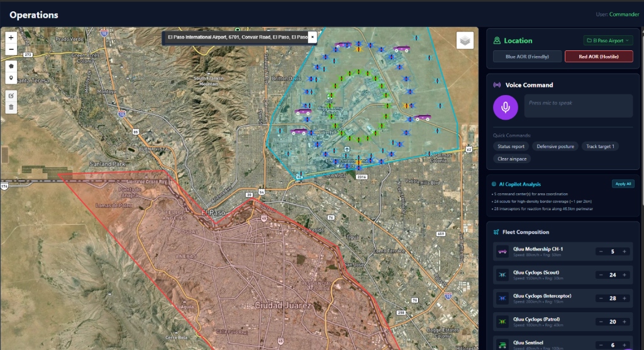Open the map layers switcher

coord(465,40)
